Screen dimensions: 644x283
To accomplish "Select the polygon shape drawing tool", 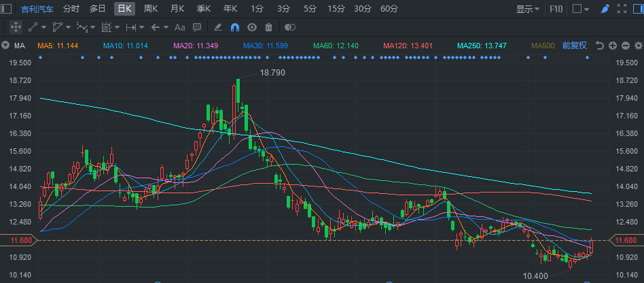I will (57, 28).
